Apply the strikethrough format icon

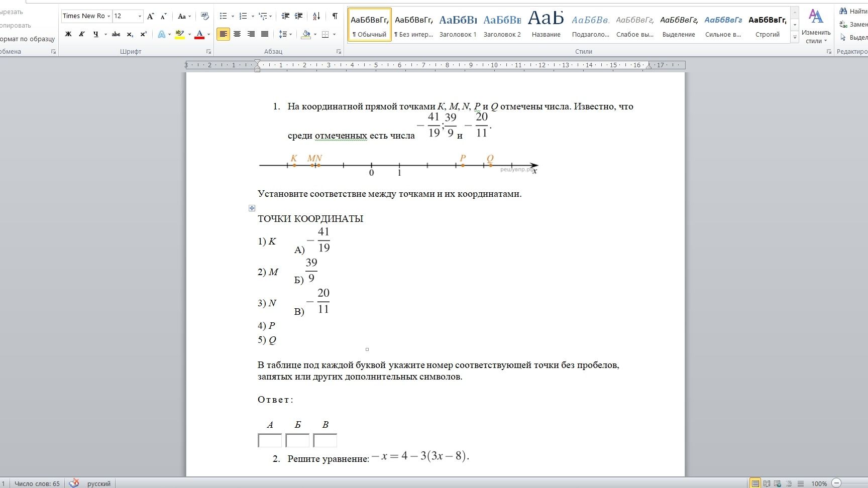tap(116, 34)
